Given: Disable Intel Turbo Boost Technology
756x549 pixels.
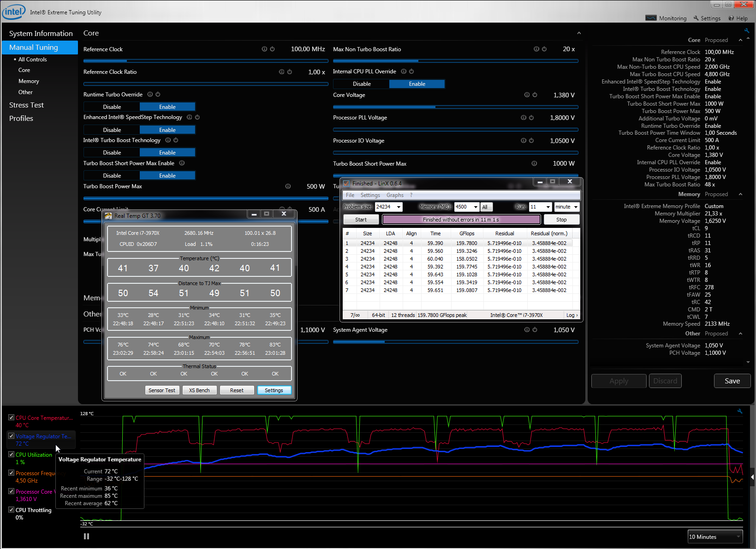Looking at the screenshot, I should (112, 152).
